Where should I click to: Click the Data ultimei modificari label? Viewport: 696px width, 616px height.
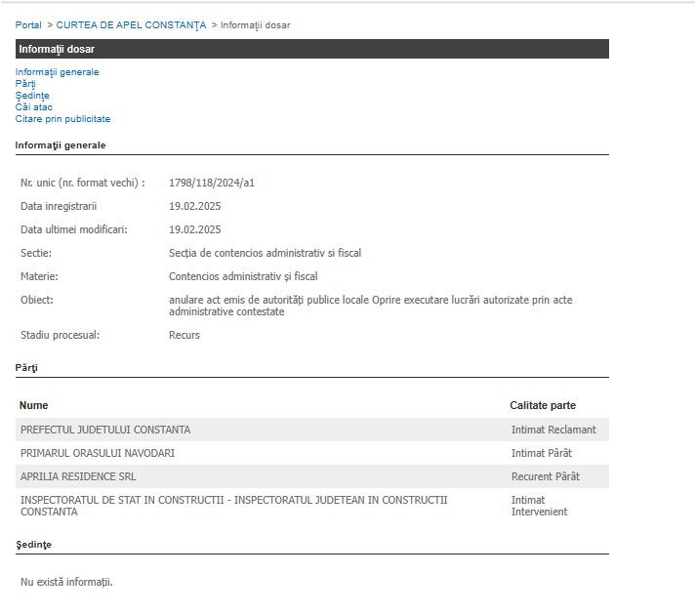[73, 229]
